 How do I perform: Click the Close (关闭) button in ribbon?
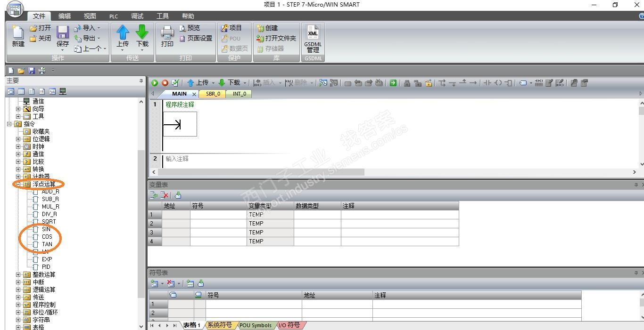pyautogui.click(x=40, y=38)
